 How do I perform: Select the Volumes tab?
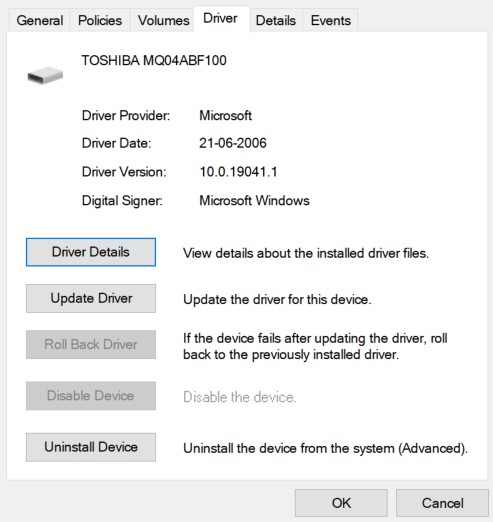(x=163, y=21)
